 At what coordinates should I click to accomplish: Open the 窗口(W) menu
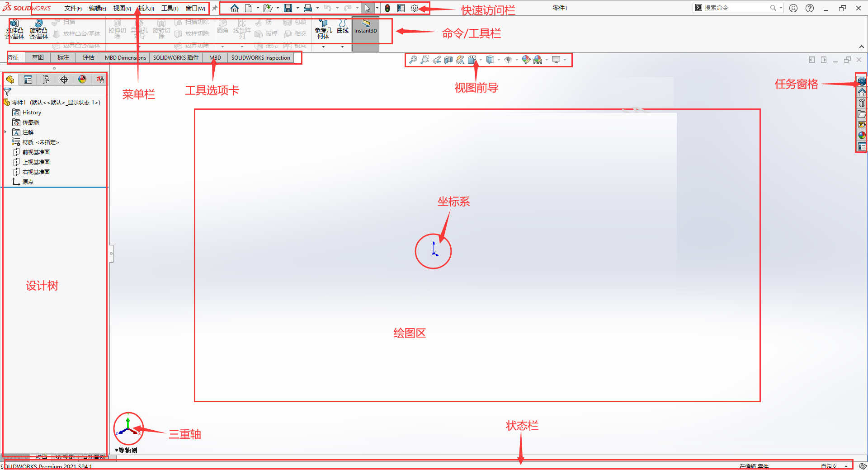point(195,8)
